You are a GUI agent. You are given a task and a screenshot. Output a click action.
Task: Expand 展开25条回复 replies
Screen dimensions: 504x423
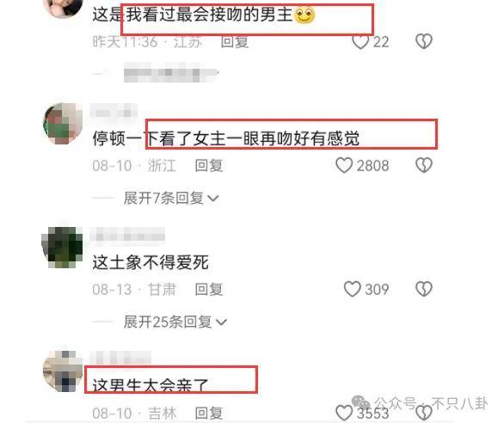point(175,322)
